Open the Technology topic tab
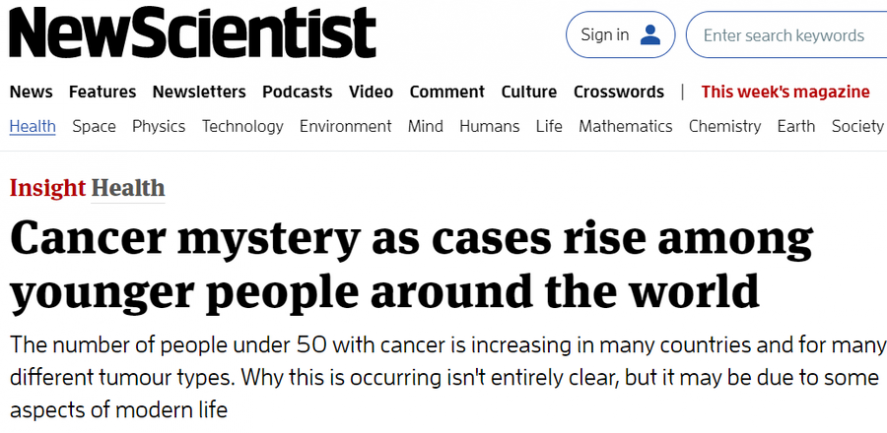 pyautogui.click(x=242, y=126)
